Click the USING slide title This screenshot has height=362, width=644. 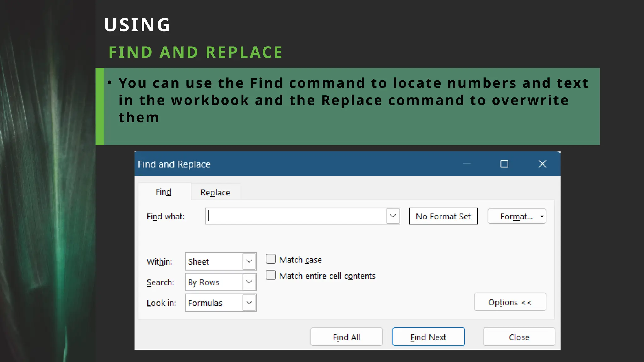[137, 25]
